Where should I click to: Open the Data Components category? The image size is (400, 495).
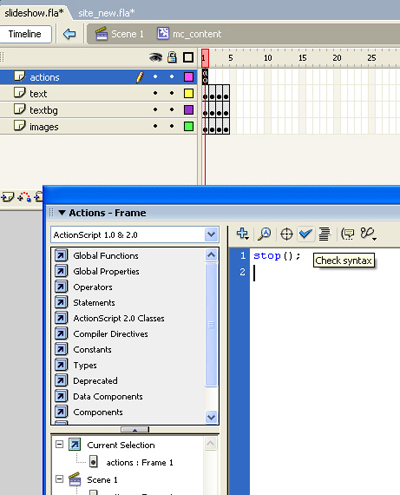108,396
